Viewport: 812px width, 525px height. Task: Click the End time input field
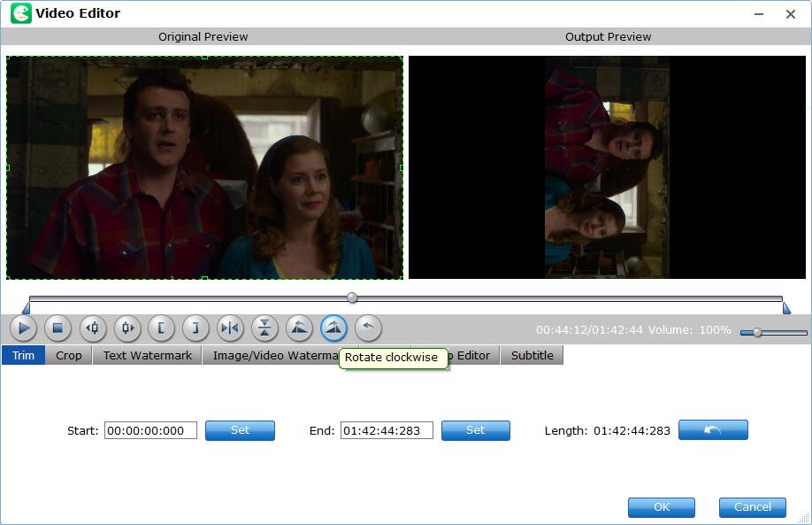(x=387, y=430)
